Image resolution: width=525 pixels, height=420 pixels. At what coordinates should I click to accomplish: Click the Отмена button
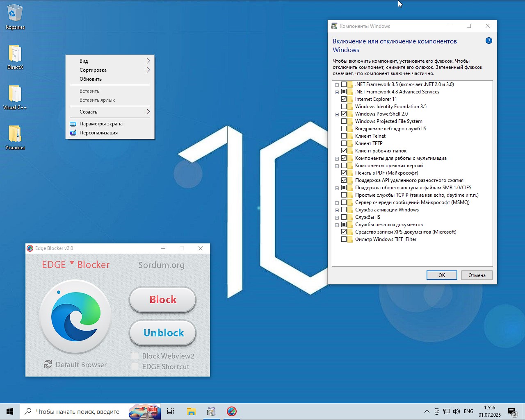(x=477, y=275)
